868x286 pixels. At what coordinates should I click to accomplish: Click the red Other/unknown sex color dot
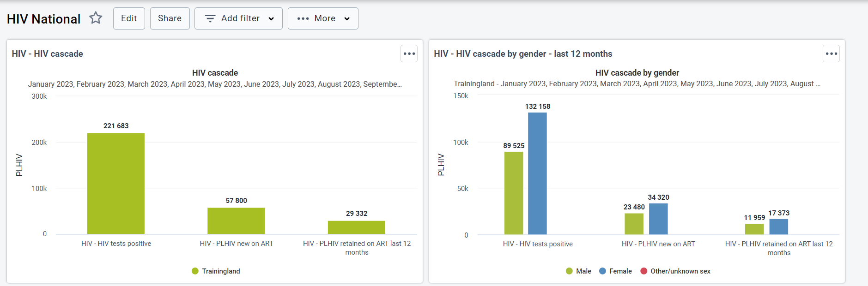(643, 271)
